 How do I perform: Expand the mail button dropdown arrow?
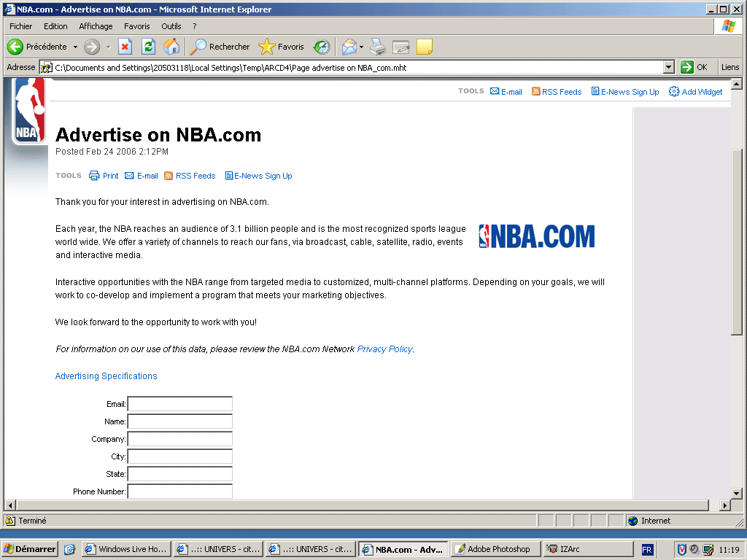[x=361, y=47]
